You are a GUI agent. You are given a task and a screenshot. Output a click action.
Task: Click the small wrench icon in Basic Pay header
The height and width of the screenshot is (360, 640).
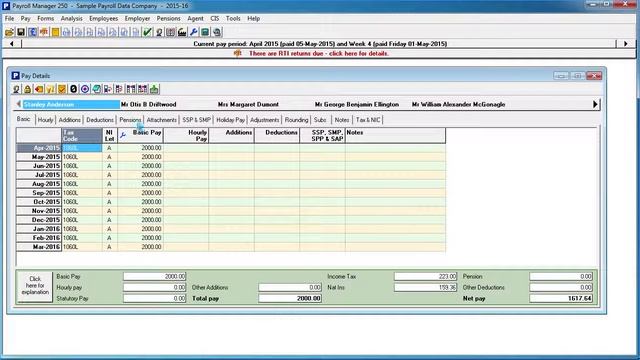pos(122,135)
